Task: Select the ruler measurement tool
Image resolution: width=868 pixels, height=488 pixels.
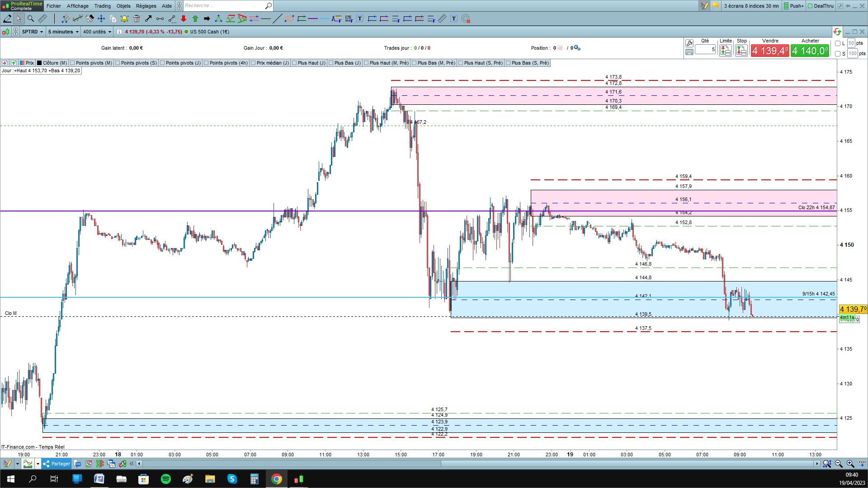Action: [42, 19]
